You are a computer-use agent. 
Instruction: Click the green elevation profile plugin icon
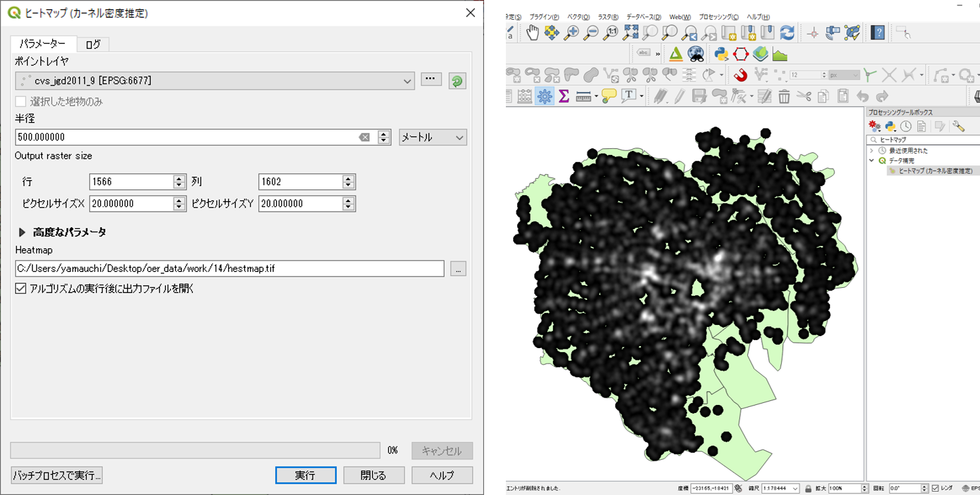pyautogui.click(x=780, y=54)
